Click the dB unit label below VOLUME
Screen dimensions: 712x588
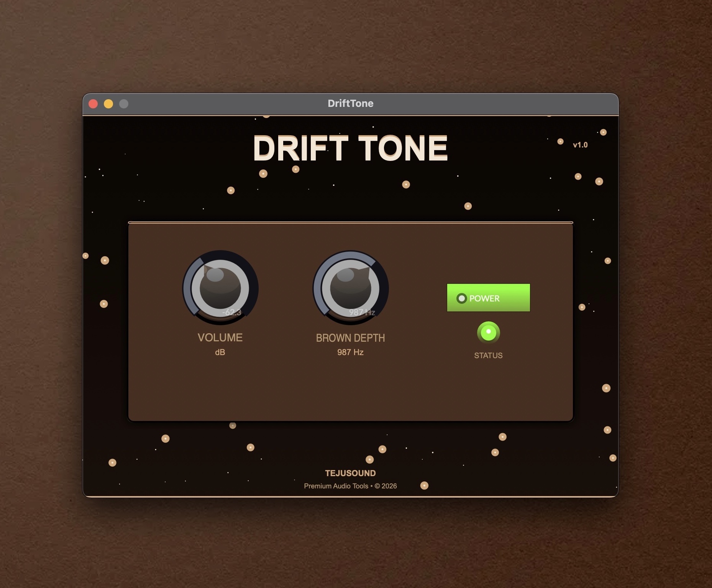click(x=220, y=352)
